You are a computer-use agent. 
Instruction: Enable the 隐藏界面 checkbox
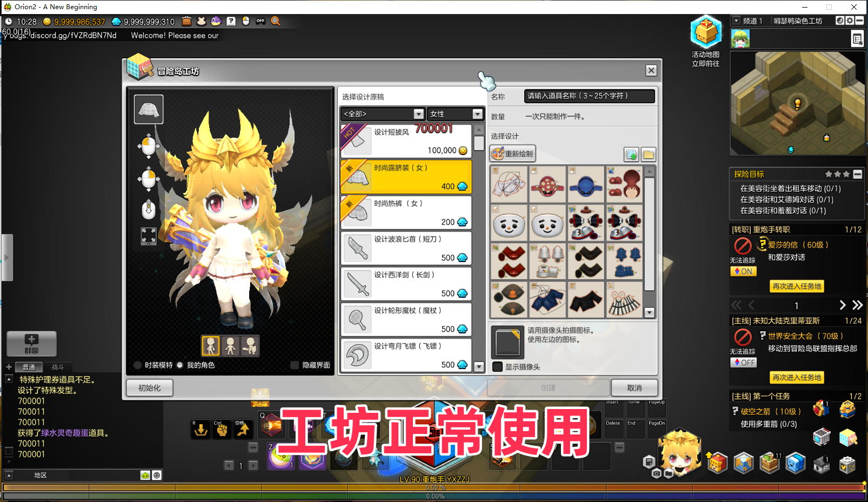[x=293, y=365]
